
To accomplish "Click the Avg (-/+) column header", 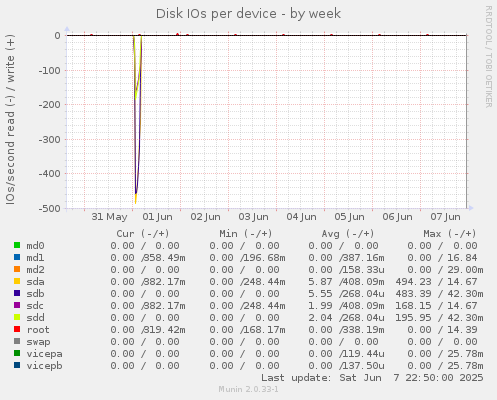I will point(348,234).
